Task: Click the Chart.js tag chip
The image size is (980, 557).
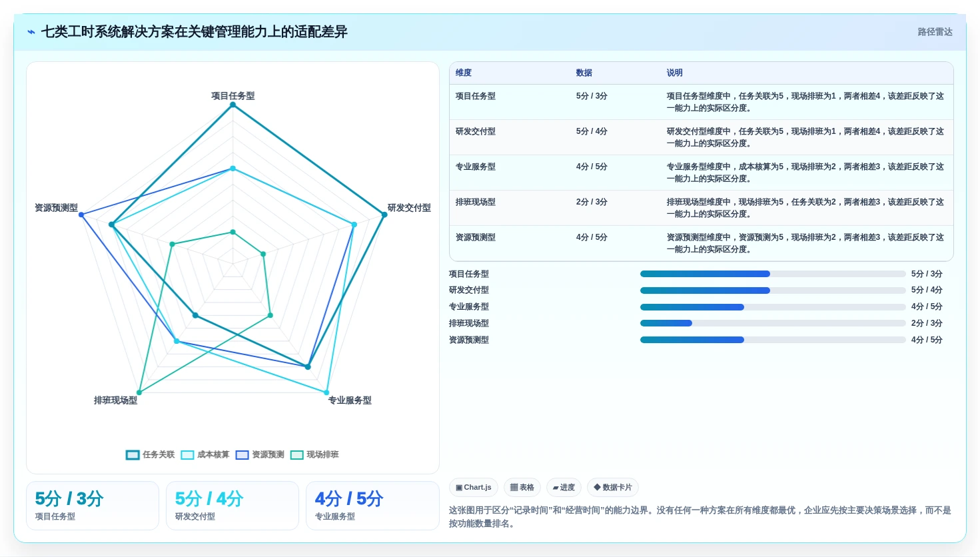Action: tap(474, 488)
